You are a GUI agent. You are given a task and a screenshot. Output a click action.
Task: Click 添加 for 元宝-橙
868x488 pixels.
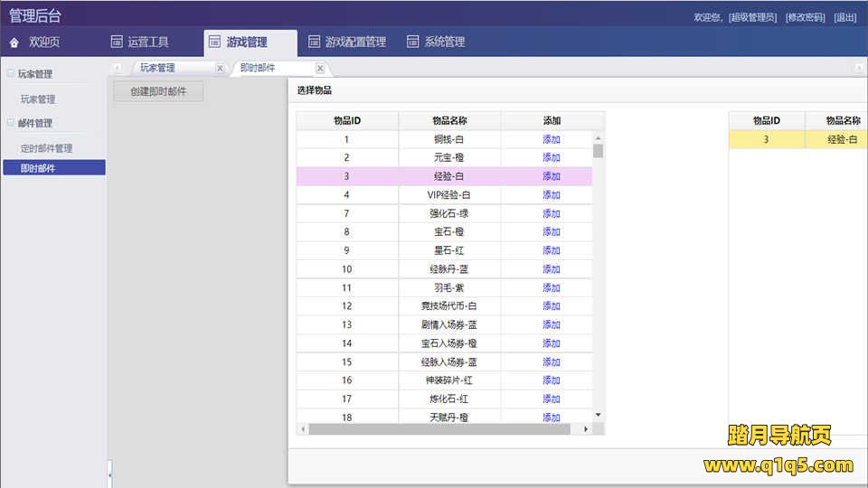coord(552,157)
